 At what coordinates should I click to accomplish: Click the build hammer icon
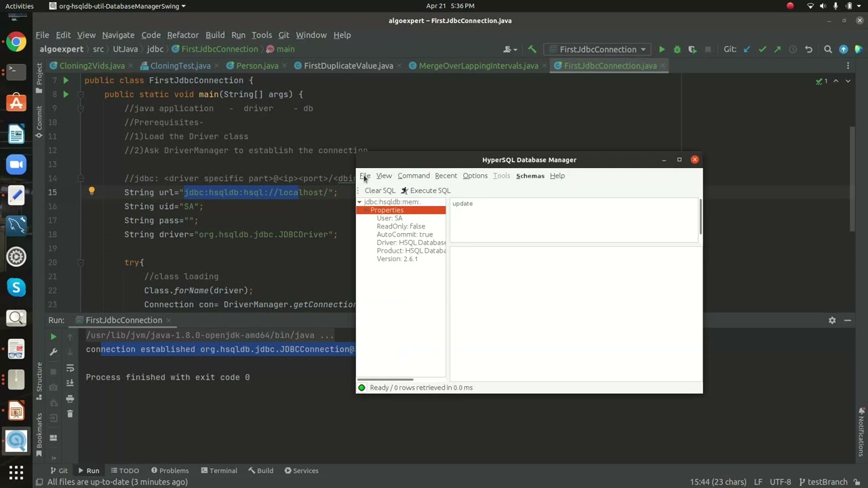coord(532,49)
